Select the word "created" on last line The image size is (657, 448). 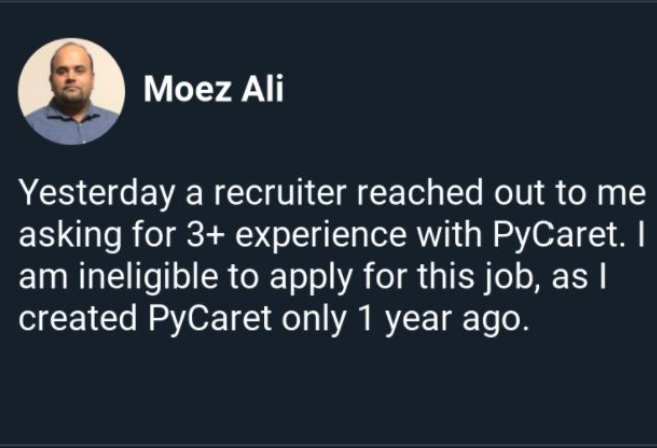69,321
